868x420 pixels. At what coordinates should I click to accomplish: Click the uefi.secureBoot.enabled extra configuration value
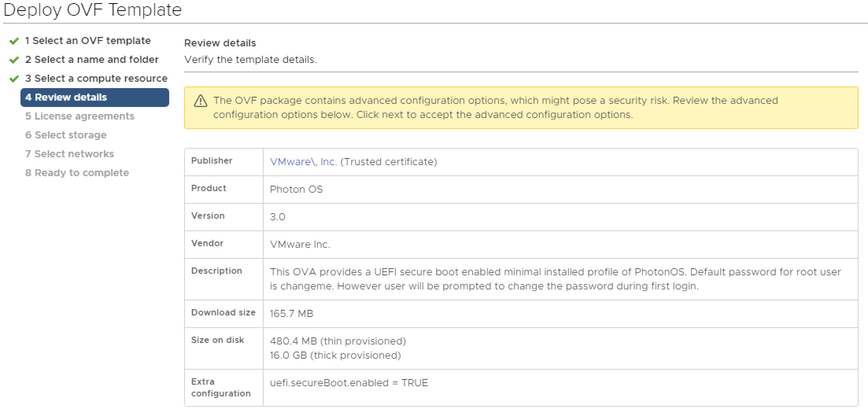pos(349,383)
